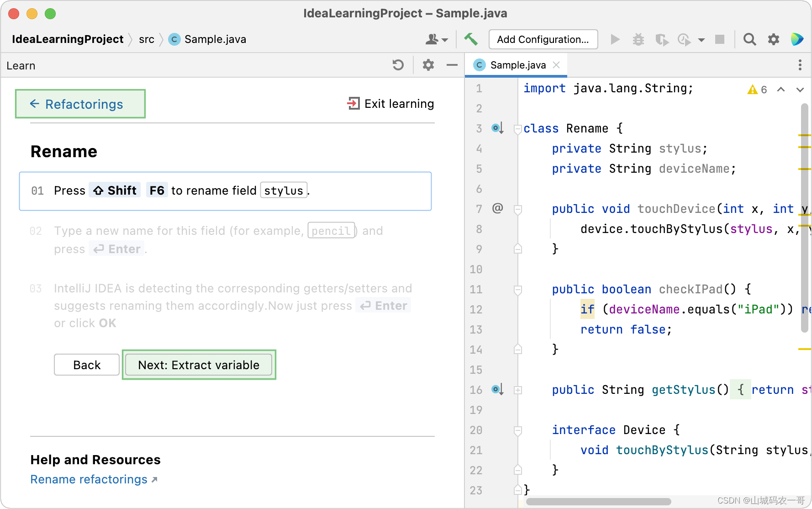Image resolution: width=812 pixels, height=509 pixels.
Task: Click the Learn panel title
Action: tap(21, 66)
